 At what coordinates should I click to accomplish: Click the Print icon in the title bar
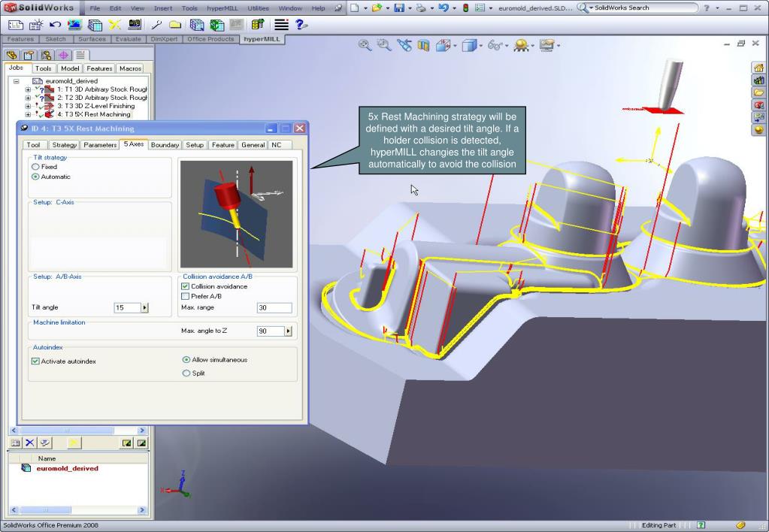pos(421,8)
